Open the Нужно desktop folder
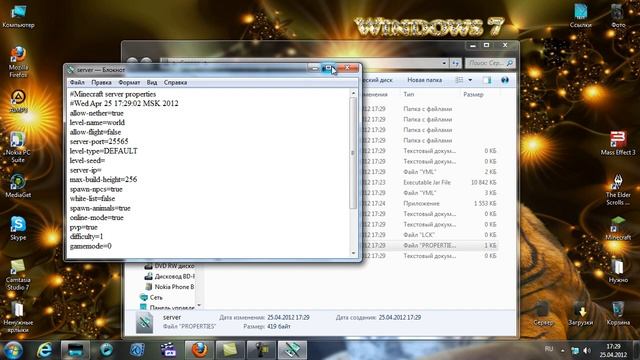Screen dimensions: 640x360 (x=618, y=271)
